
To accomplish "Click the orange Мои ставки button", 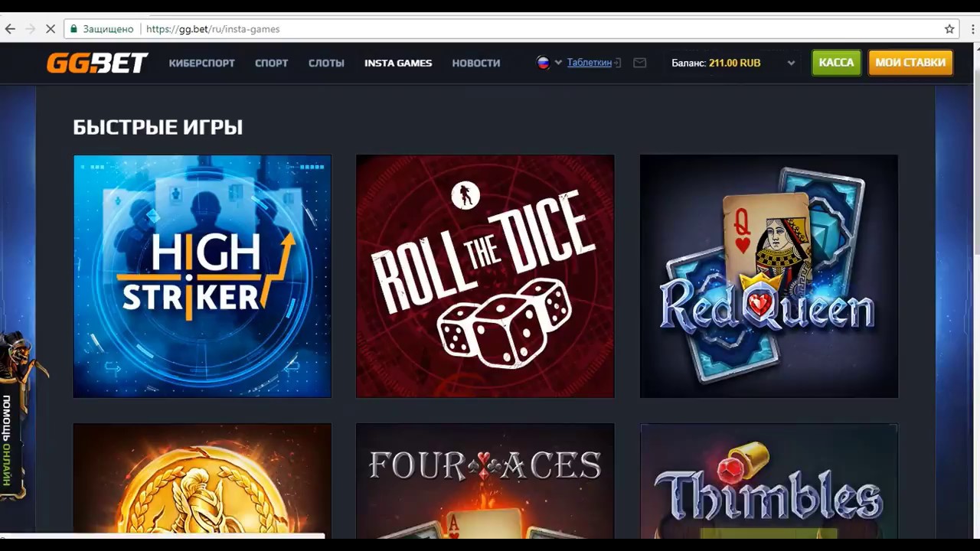I will 910,63.
